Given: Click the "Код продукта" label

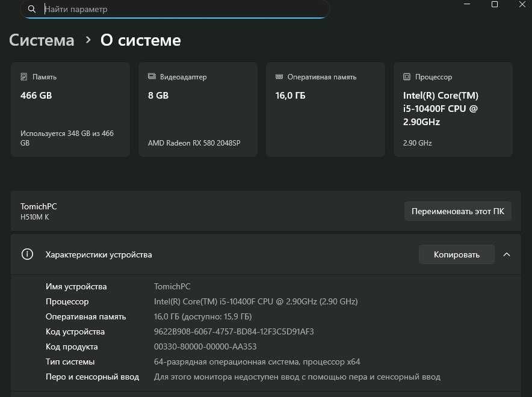Looking at the screenshot, I should [x=72, y=346].
